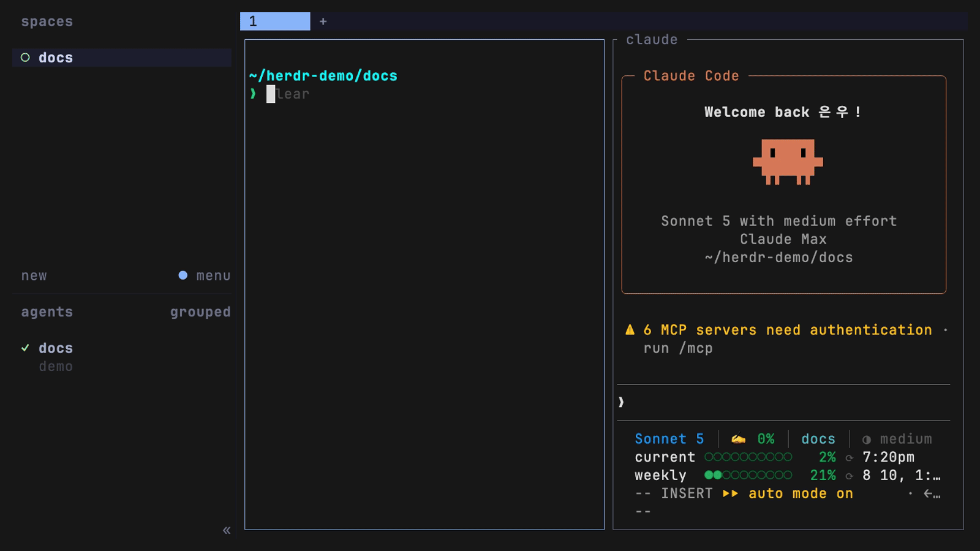Click the spaces header
Image resolution: width=980 pixels, height=551 pixels.
pyautogui.click(x=47, y=22)
